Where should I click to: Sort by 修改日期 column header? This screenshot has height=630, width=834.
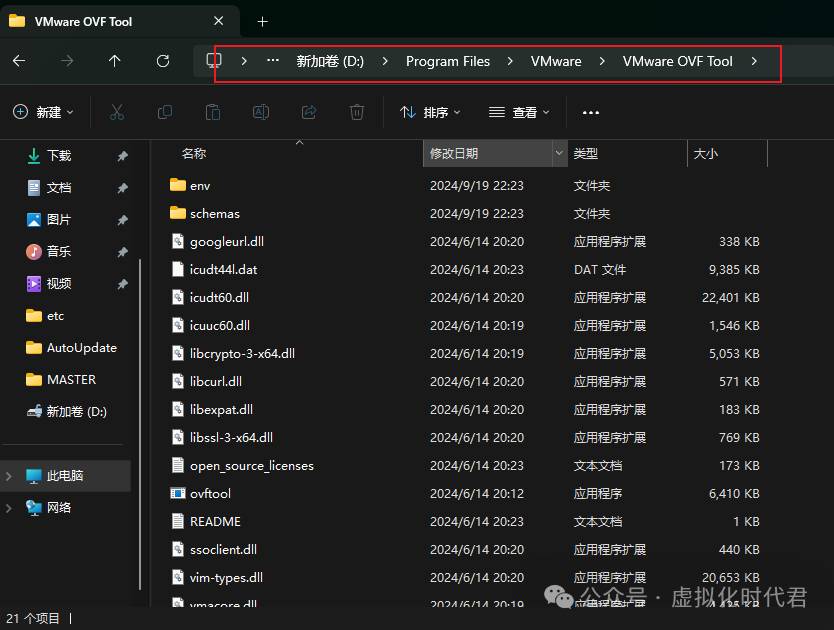(487, 153)
